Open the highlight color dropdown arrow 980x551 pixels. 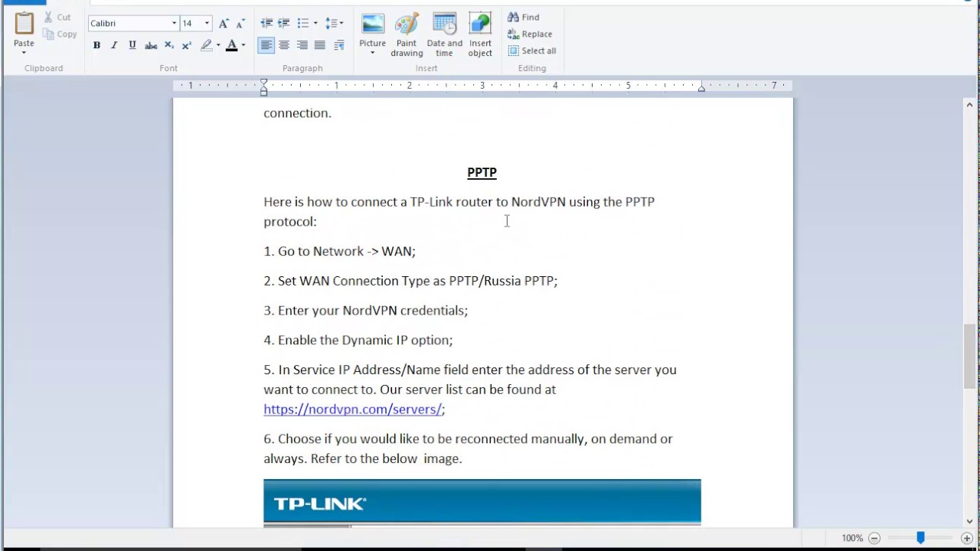point(218,45)
